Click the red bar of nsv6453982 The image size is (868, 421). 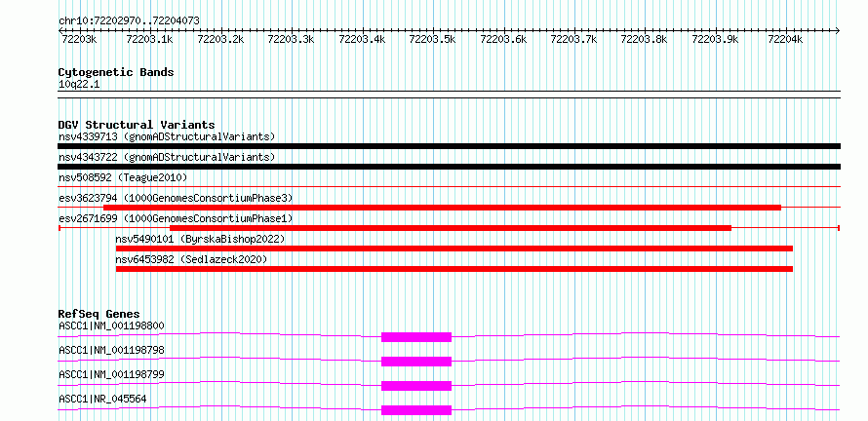[x=454, y=269]
